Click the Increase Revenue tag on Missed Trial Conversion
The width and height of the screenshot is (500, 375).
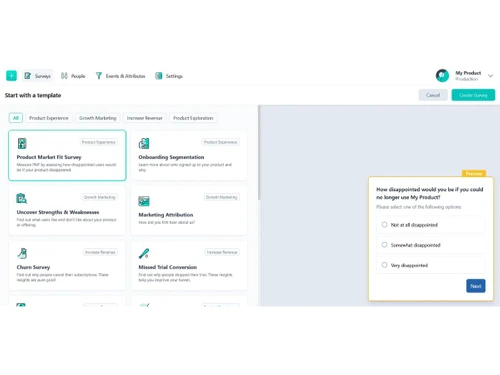222,252
